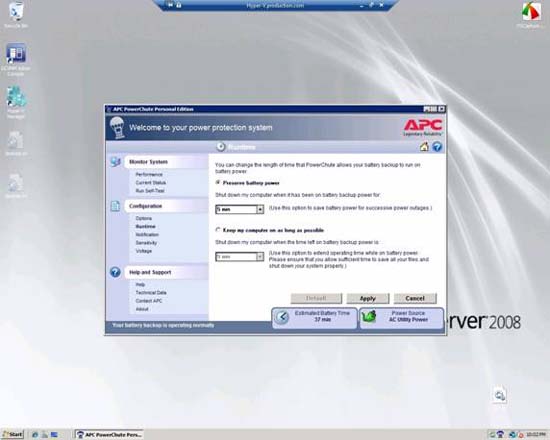Click the red alert tray icon
This screenshot has width=550, height=440.
(521, 435)
